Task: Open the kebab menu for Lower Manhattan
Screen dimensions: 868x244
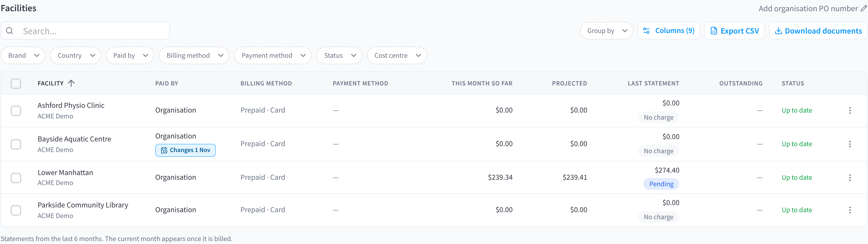Action: 850,177
